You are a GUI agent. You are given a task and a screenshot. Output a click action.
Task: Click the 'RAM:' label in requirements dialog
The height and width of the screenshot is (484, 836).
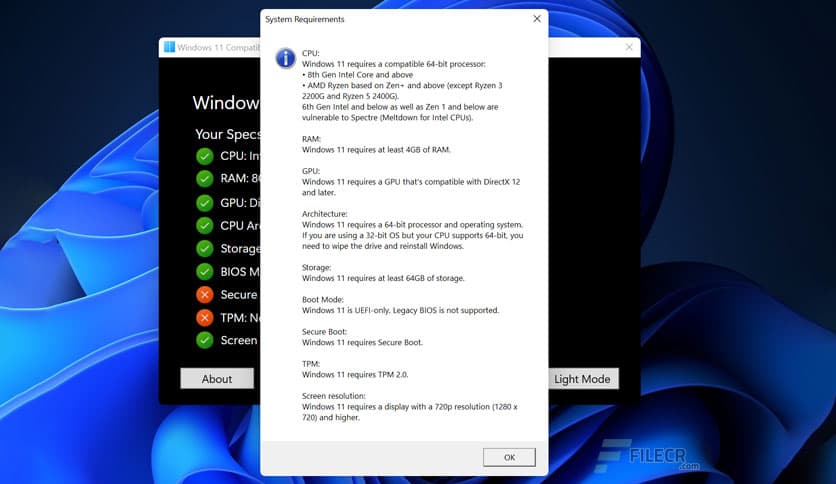pos(311,139)
